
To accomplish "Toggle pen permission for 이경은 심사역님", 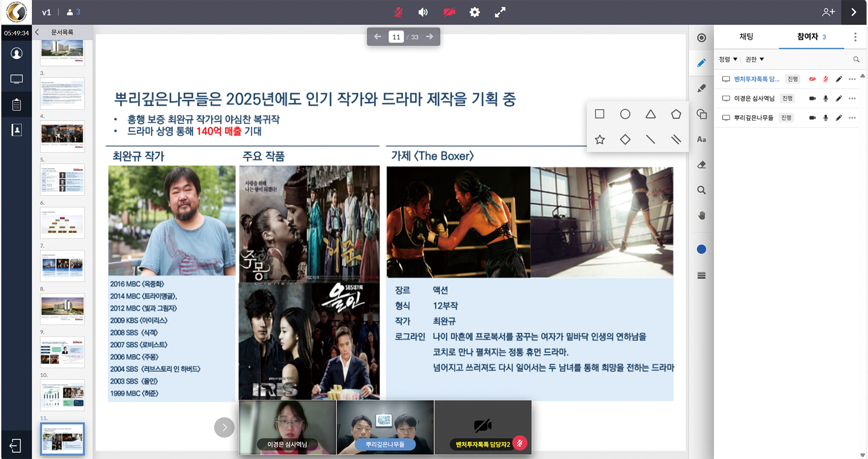I will [x=839, y=98].
